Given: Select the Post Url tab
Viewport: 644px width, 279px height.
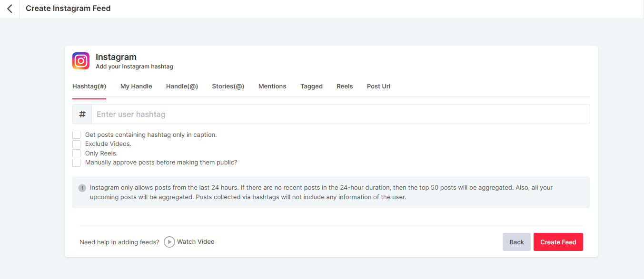Looking at the screenshot, I should (x=378, y=87).
